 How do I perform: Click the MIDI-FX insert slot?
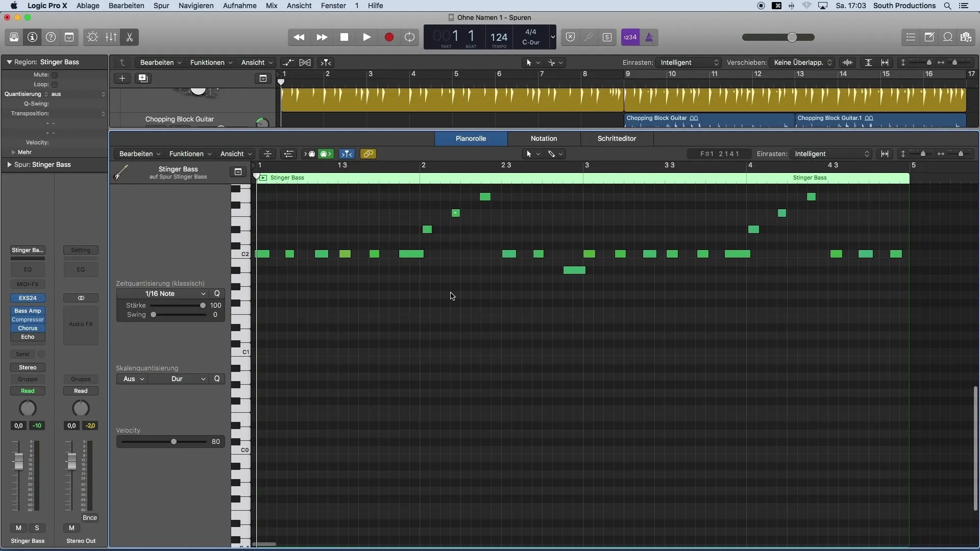click(x=27, y=284)
